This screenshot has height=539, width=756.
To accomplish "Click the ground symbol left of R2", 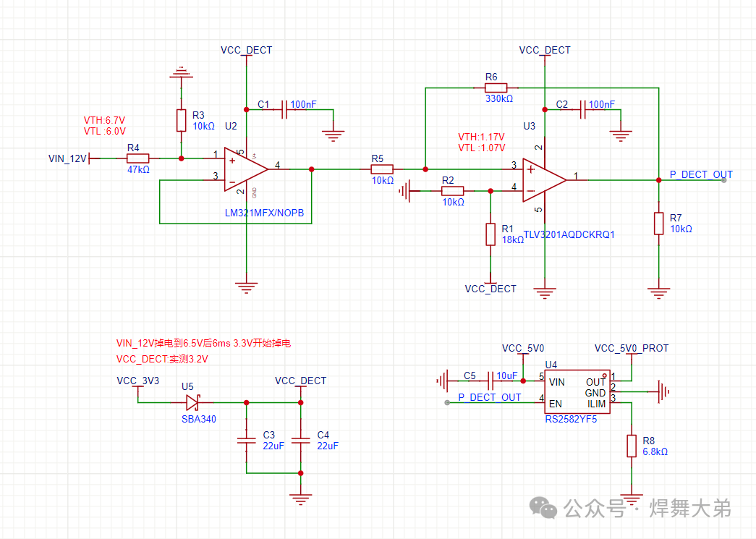I will click(x=404, y=191).
